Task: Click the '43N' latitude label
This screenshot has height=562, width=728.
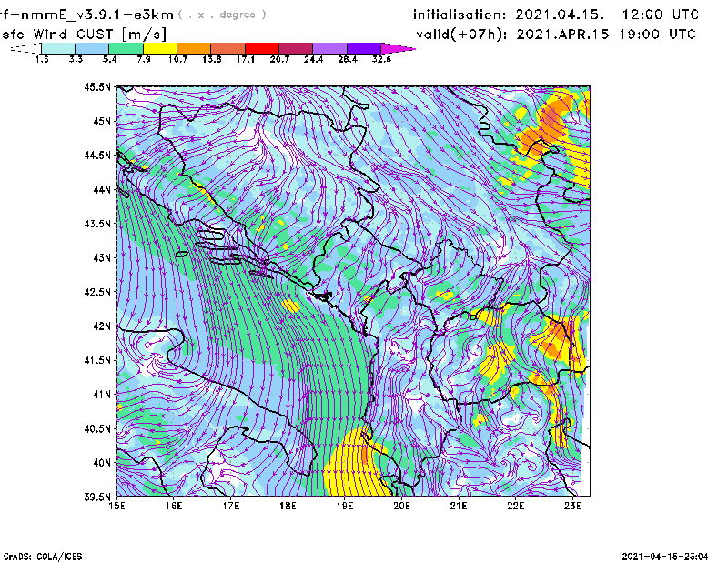Action: tap(102, 257)
